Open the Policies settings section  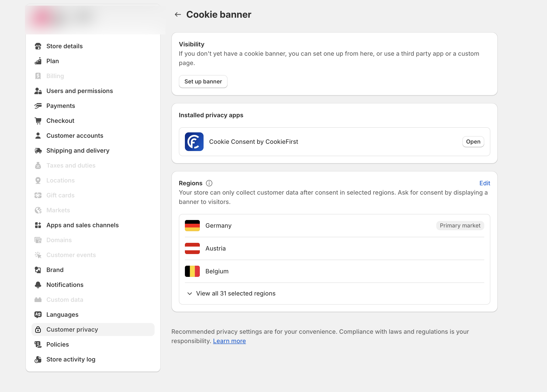57,344
